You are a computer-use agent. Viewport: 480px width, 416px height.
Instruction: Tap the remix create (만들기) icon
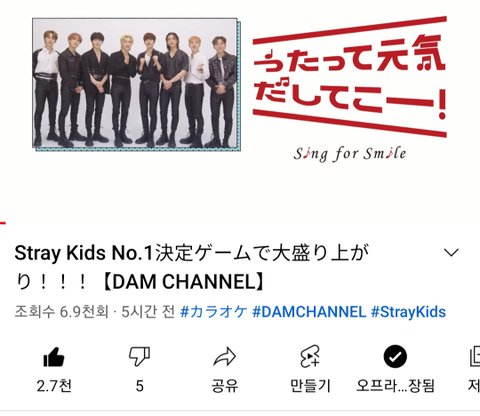point(310,357)
